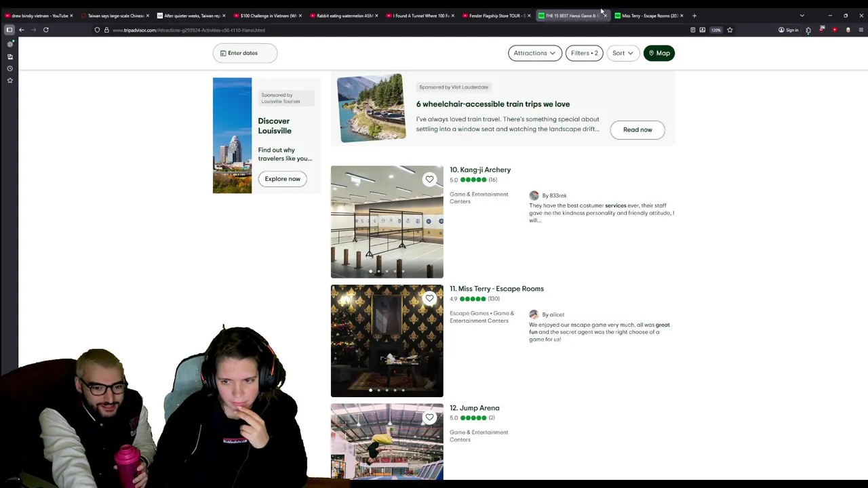The image size is (868, 488).
Task: Expand the Sort dropdown
Action: pyautogui.click(x=623, y=53)
